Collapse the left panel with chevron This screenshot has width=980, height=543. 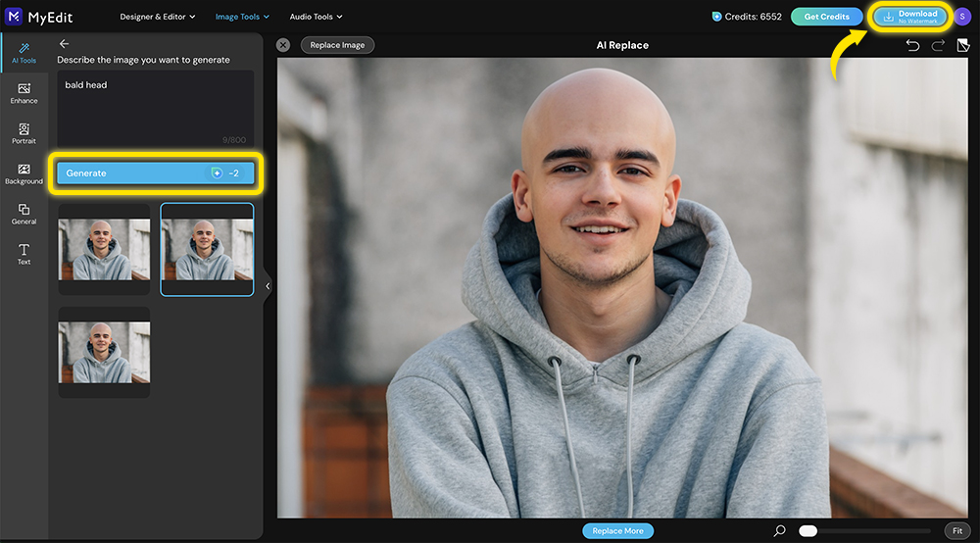[268, 286]
